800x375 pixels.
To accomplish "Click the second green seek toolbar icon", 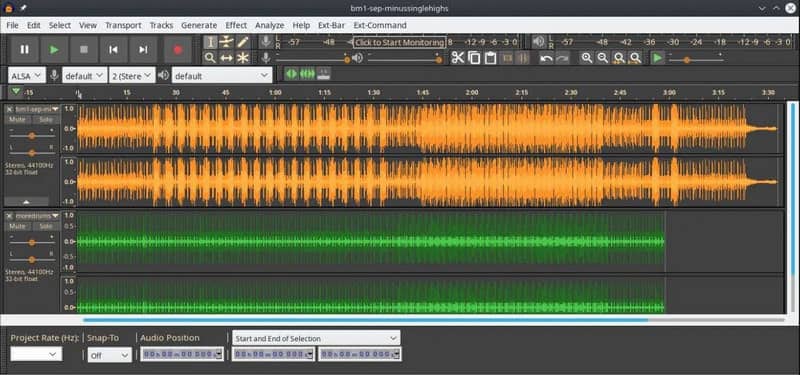I will pos(307,74).
